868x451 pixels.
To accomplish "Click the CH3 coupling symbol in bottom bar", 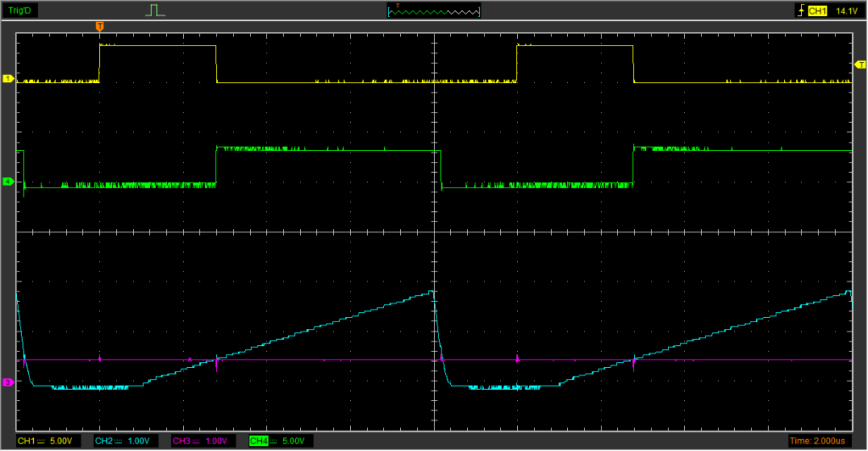I will 197,442.
